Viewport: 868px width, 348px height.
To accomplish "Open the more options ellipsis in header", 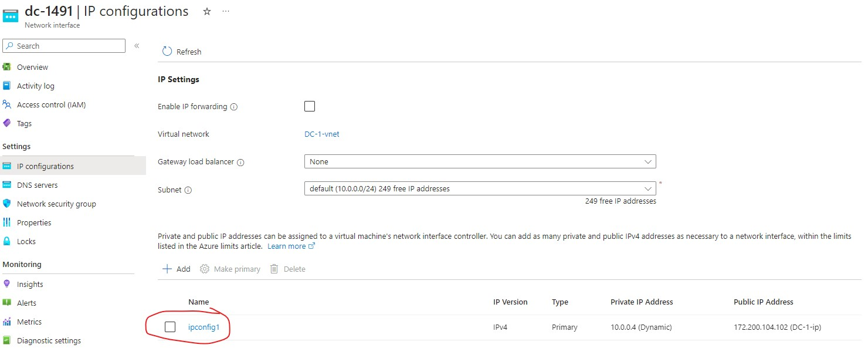I will 226,11.
